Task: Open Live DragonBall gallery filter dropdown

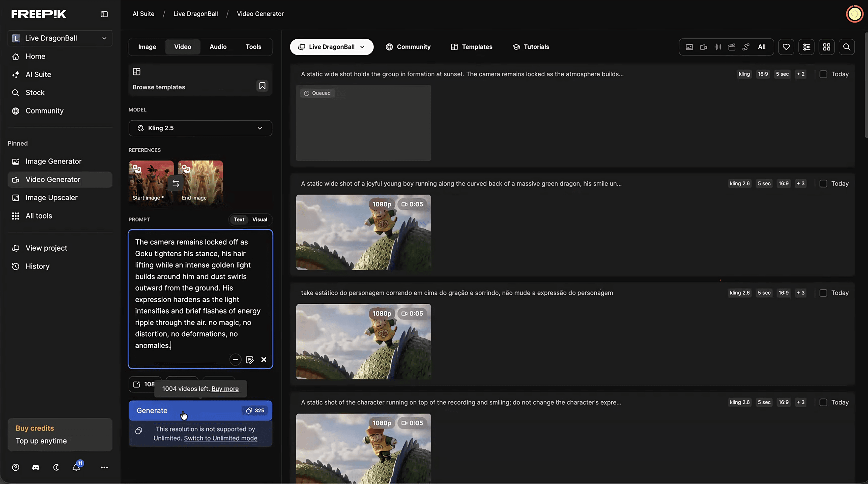Action: click(332, 47)
